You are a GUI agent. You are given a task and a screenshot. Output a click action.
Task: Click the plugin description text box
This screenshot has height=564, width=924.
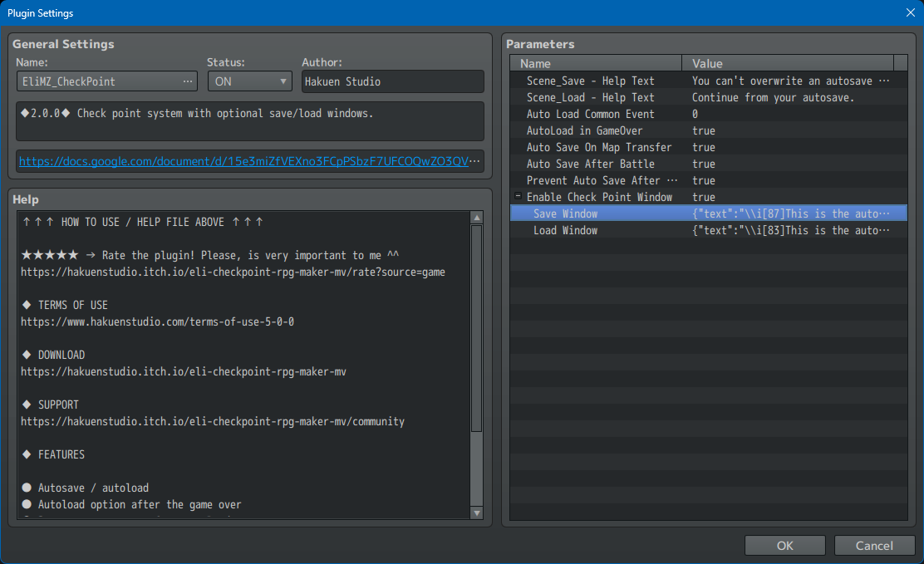[250, 120]
